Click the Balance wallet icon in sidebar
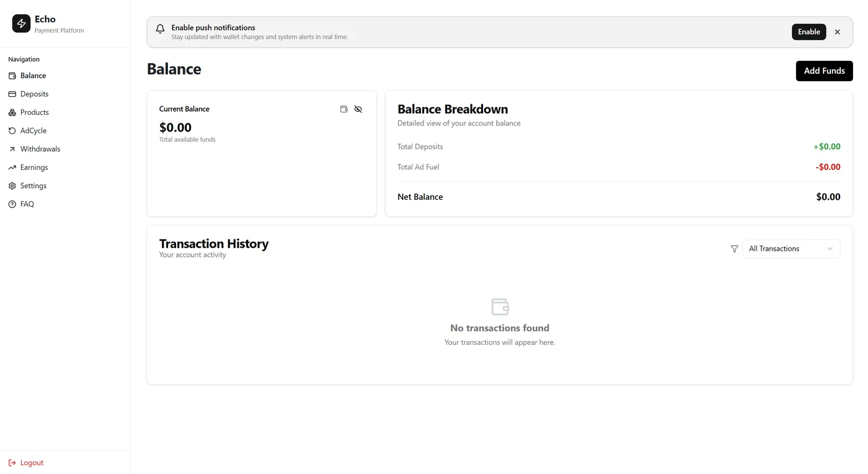868x474 pixels. click(12, 76)
